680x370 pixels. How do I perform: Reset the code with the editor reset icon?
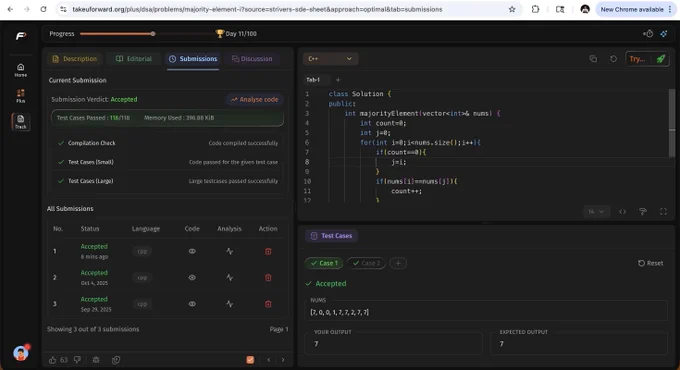(x=613, y=59)
